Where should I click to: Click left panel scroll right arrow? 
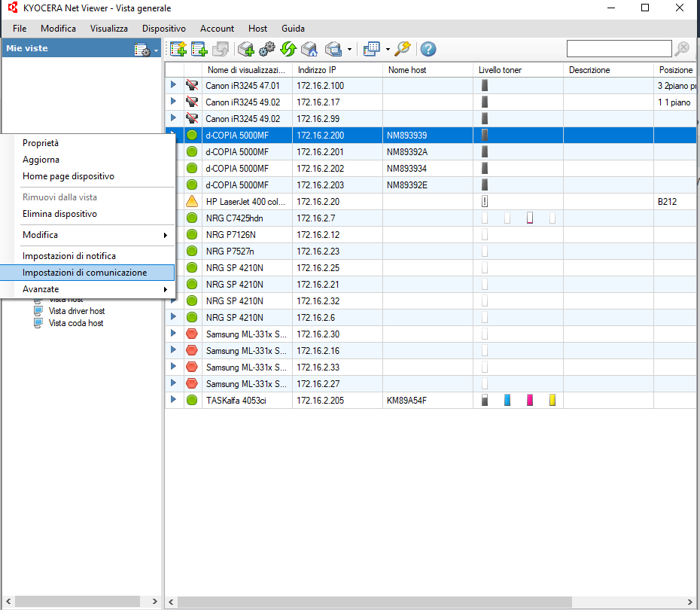154,602
